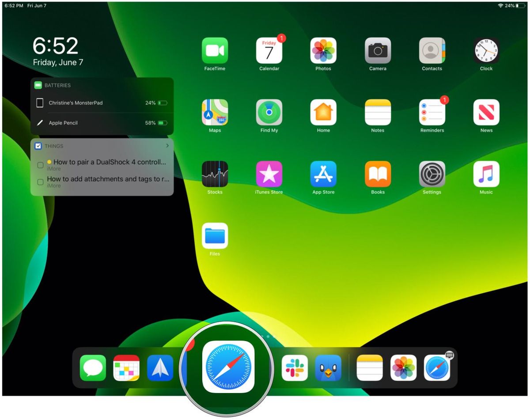Launch the Camera app
The image size is (530, 420).
(x=378, y=51)
